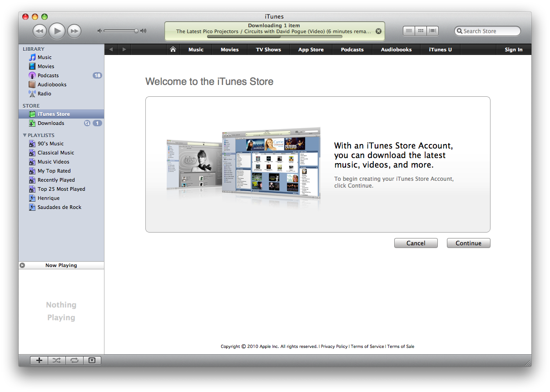This screenshot has height=392, width=550.
Task: Open the Movies store tab
Action: (229, 50)
